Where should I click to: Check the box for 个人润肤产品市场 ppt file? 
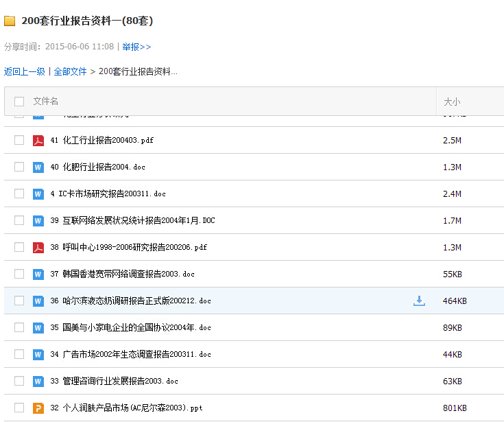[19, 408]
